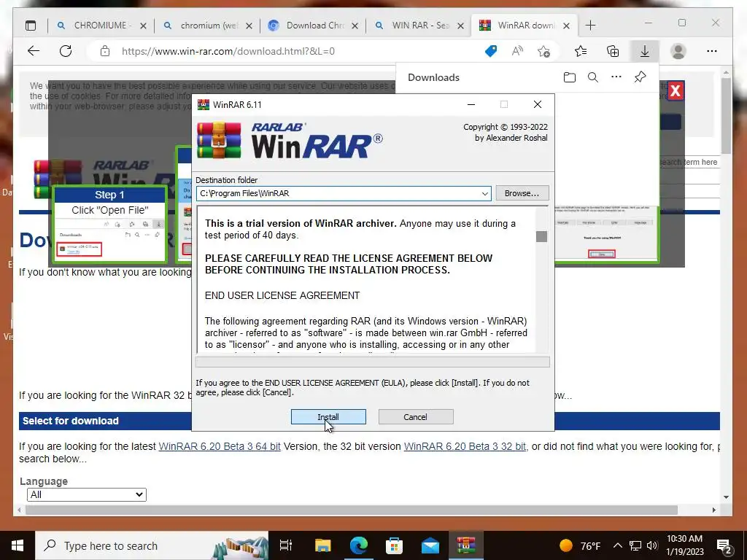Open the WinRAR 6.20 Beta 3 32 bit link
Screen dimensions: 747x560
(465, 446)
